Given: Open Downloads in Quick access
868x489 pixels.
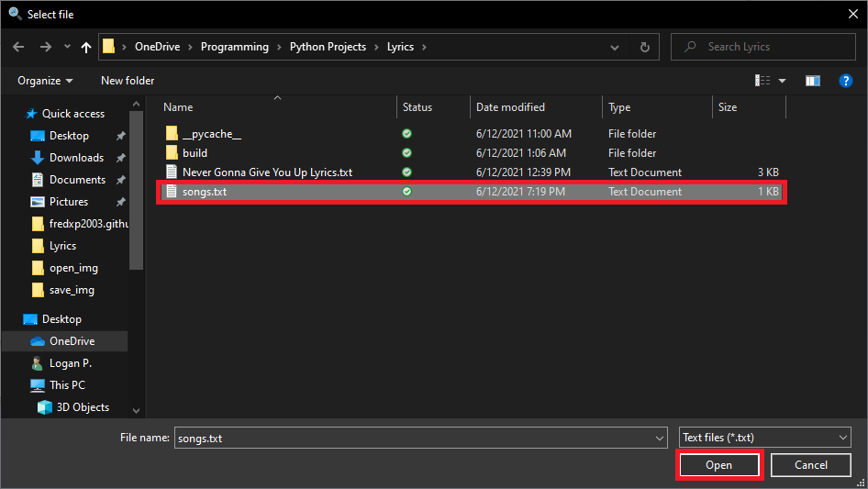Looking at the screenshot, I should coord(76,158).
